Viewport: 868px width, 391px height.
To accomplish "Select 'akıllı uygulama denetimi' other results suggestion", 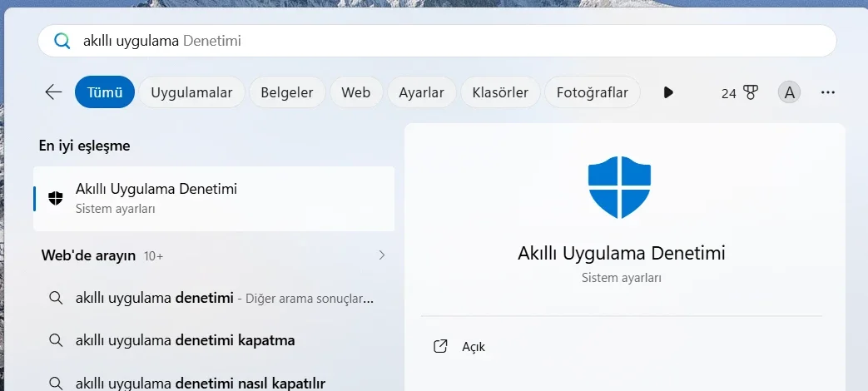I will tap(214, 298).
